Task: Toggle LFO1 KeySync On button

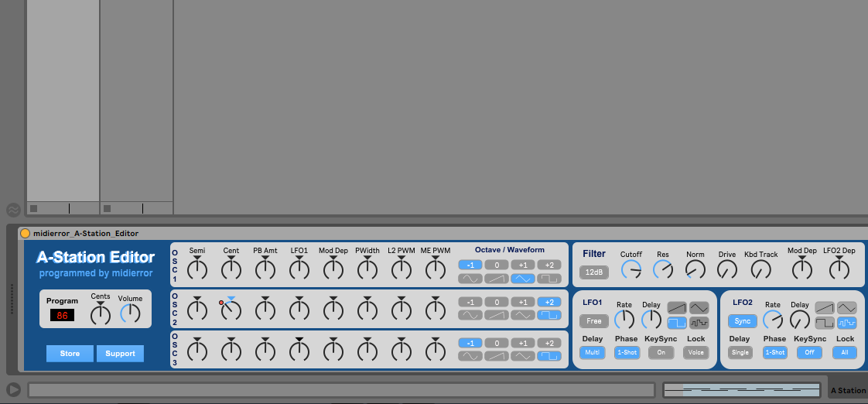Action: pyautogui.click(x=661, y=352)
